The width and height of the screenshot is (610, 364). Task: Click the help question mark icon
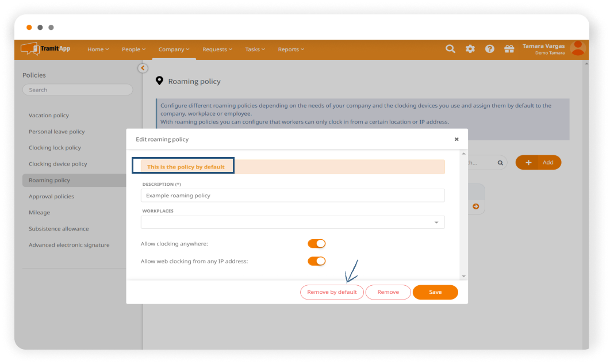(x=490, y=49)
